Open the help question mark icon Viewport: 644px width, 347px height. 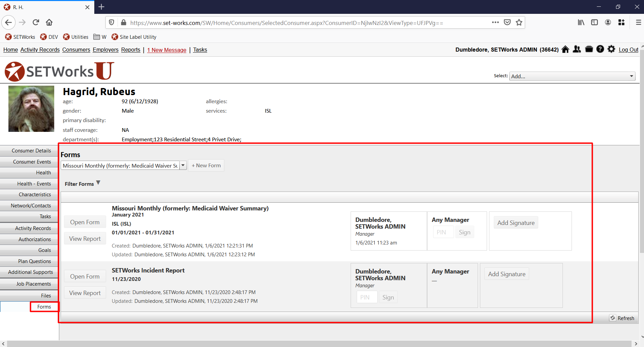(600, 49)
